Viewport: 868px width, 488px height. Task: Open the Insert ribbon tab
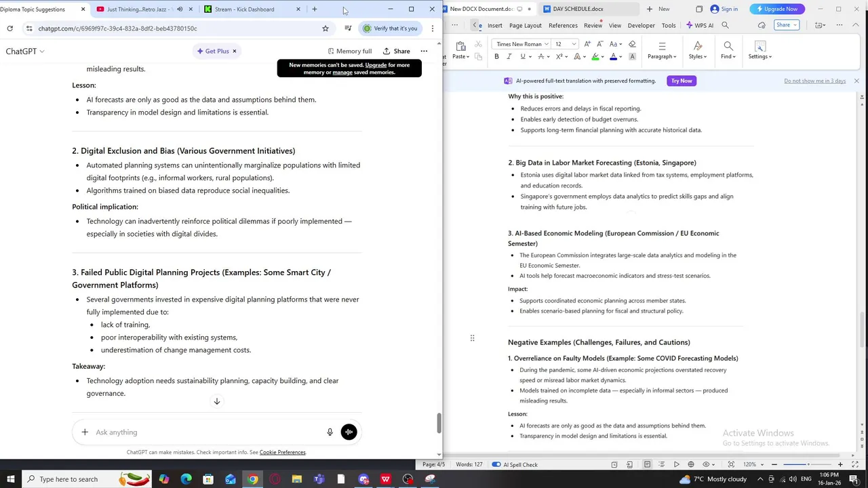click(x=495, y=25)
